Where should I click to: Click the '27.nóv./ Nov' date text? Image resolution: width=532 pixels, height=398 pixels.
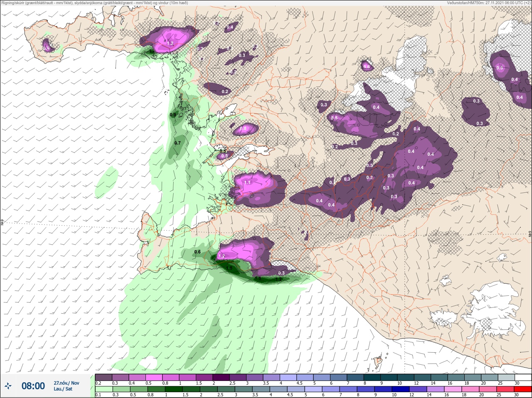(66, 383)
